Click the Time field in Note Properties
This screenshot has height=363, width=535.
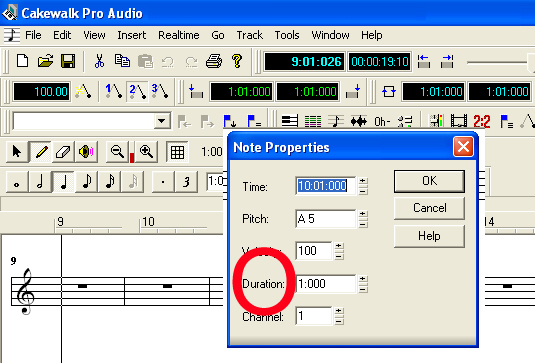click(x=325, y=186)
